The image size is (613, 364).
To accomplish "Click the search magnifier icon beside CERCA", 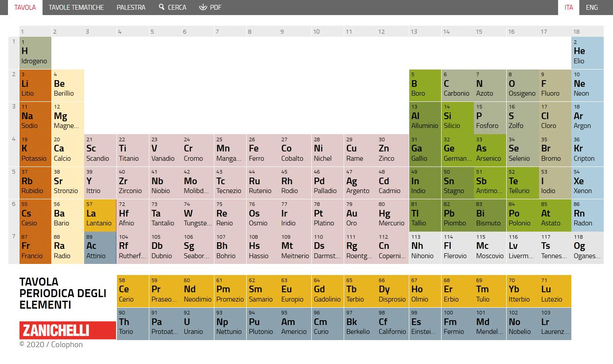I will 162,7.
